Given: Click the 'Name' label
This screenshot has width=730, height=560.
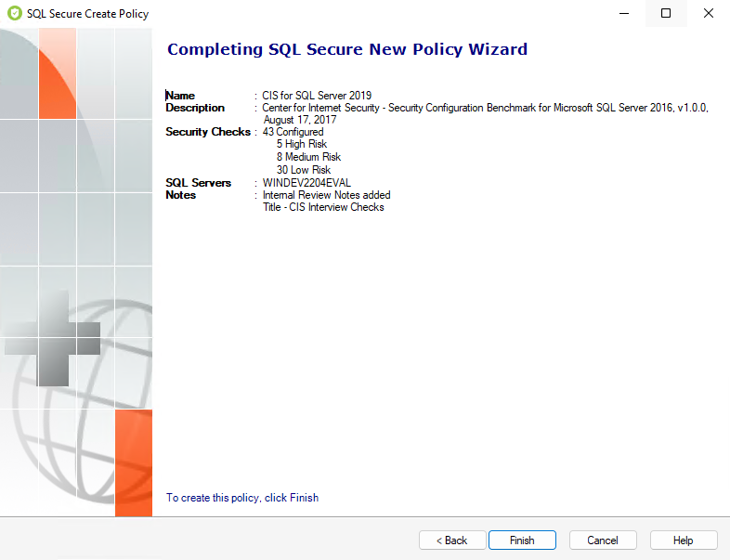Looking at the screenshot, I should pos(180,96).
